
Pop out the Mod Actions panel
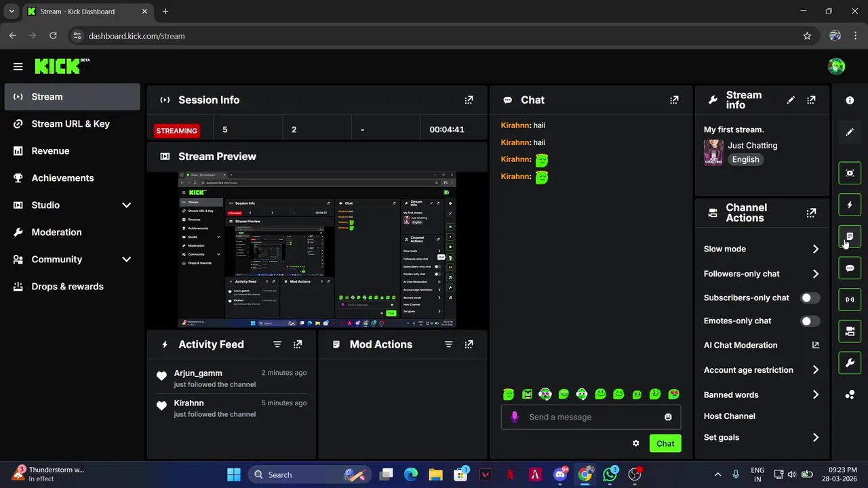[469, 344]
